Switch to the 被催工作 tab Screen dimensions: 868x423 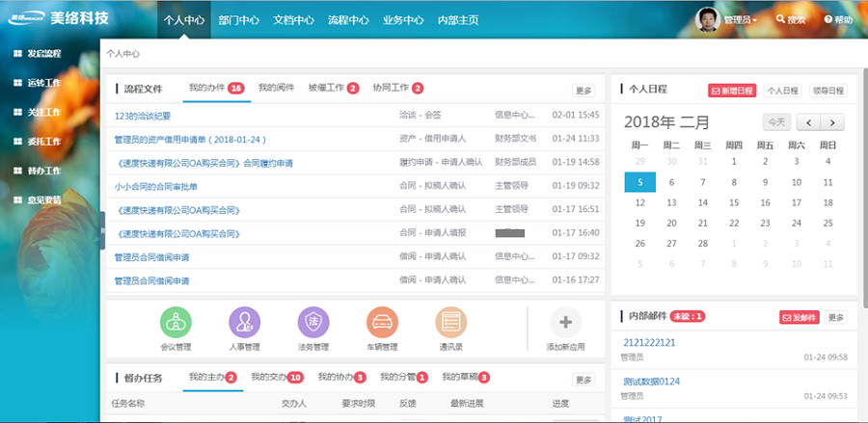326,89
